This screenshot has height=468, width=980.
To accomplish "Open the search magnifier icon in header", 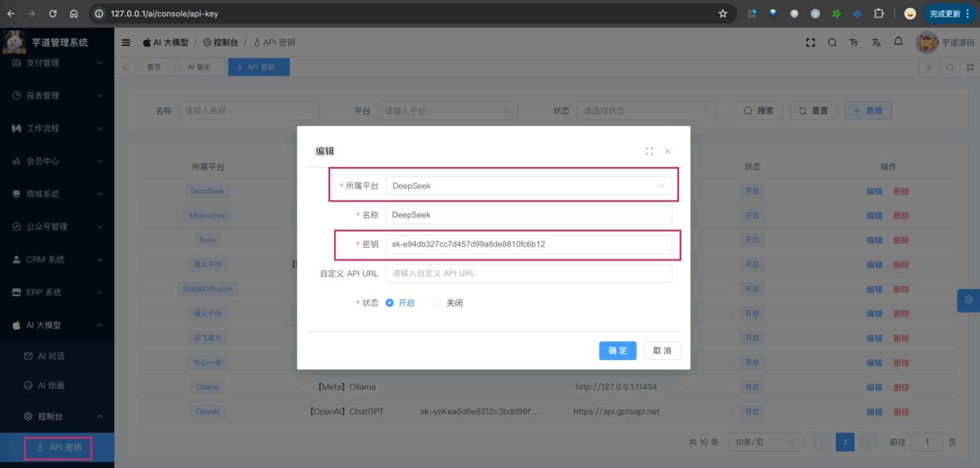I will pyautogui.click(x=832, y=42).
